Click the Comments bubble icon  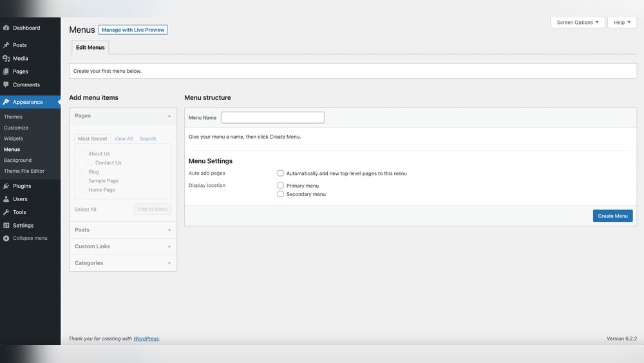(x=6, y=84)
